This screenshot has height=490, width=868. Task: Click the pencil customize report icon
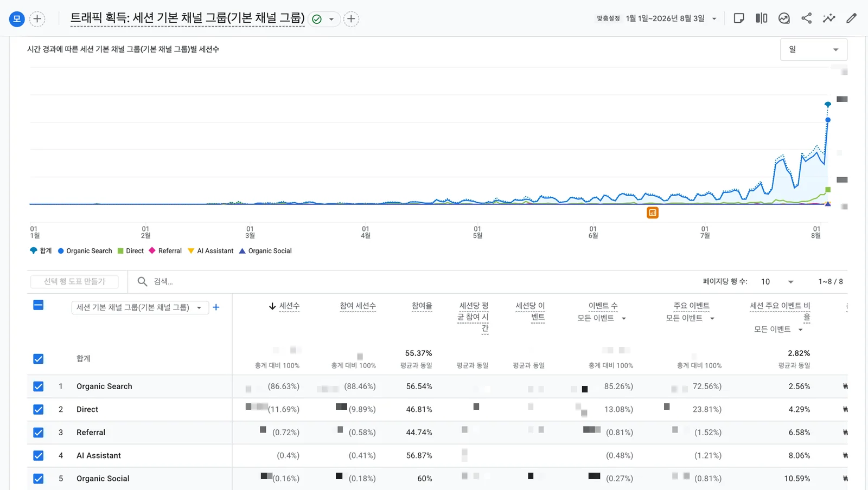point(852,18)
